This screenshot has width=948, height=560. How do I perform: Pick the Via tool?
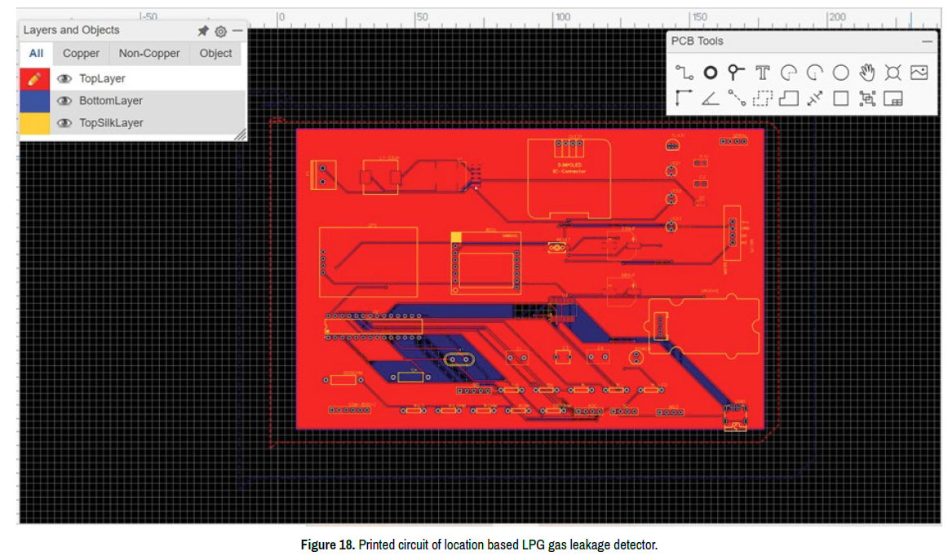[737, 73]
